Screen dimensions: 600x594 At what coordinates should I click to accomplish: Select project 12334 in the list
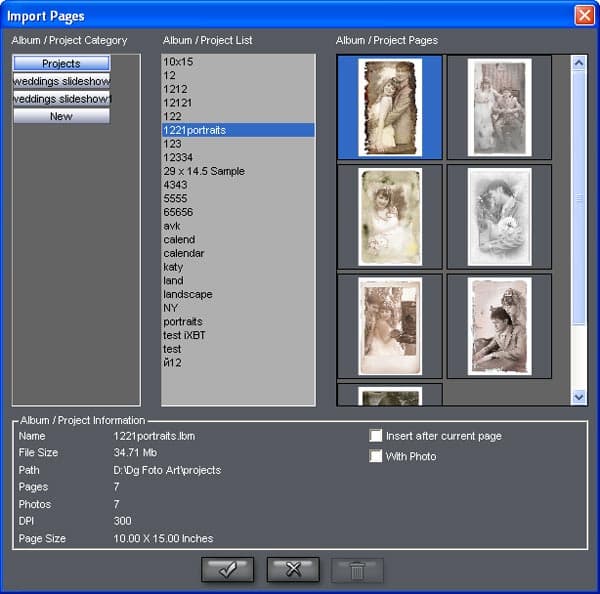point(238,157)
